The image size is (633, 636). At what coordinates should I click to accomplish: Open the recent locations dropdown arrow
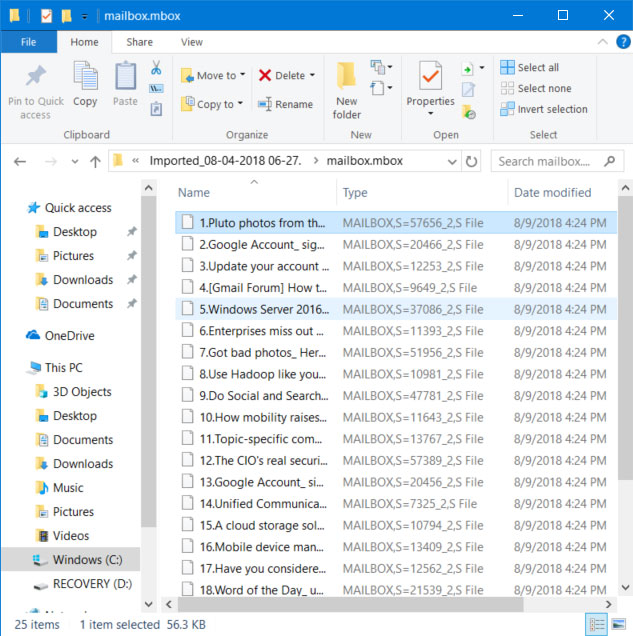point(75,161)
